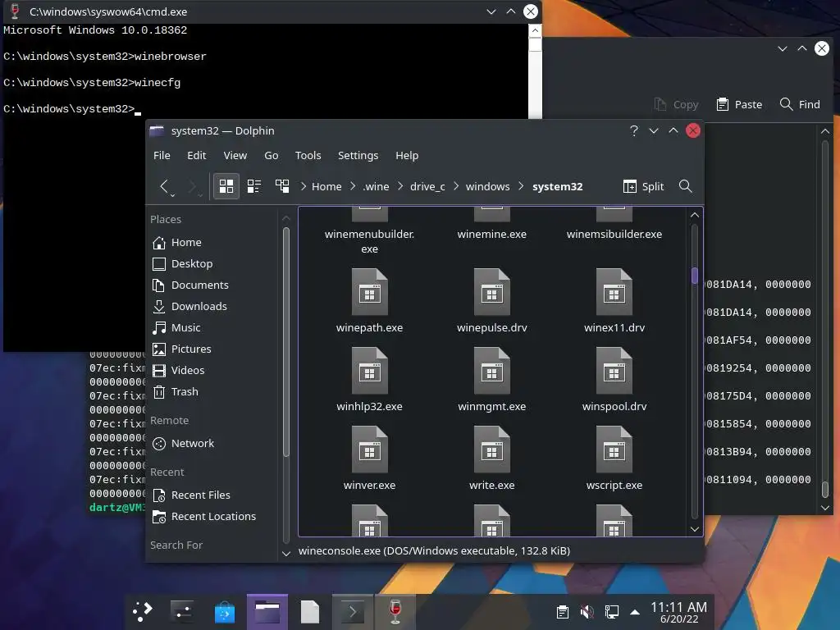Open the Tools menu in Dolphin
840x630 pixels.
308,155
